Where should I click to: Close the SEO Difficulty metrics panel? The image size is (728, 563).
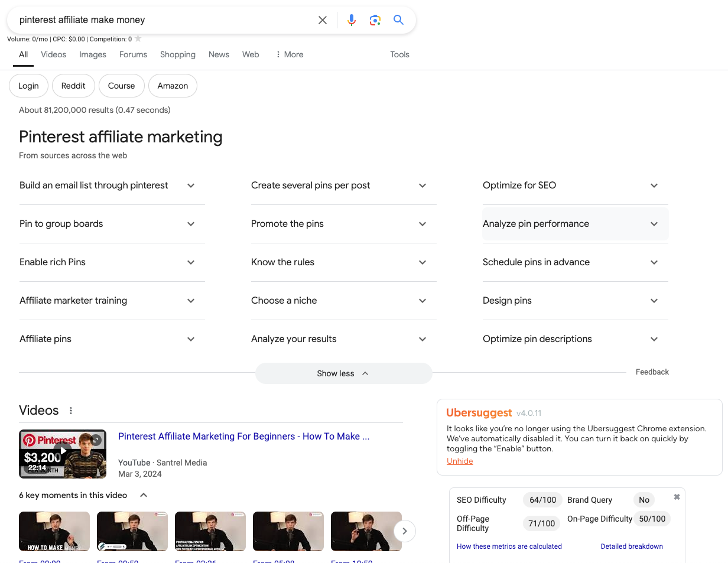(677, 497)
